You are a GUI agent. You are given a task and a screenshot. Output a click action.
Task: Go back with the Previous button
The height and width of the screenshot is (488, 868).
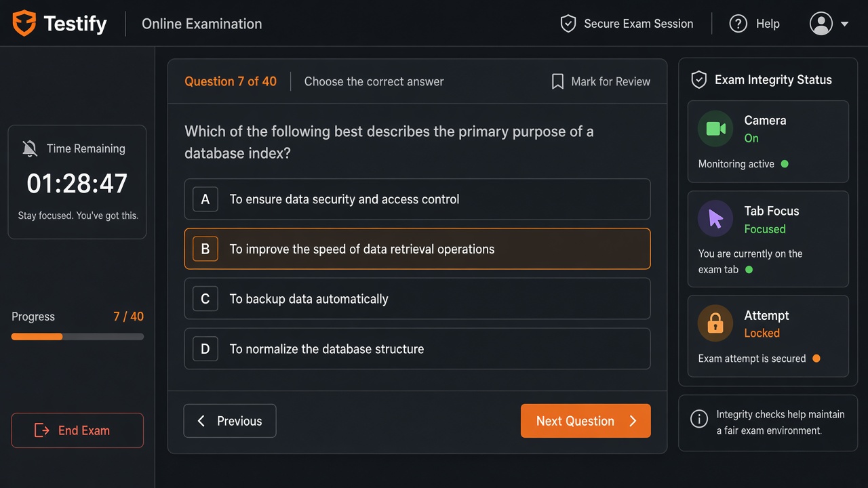[230, 421]
